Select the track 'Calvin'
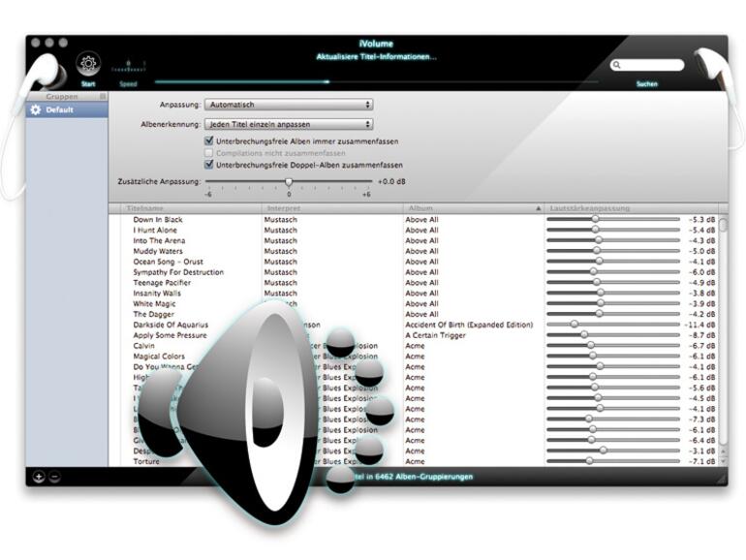 pyautogui.click(x=144, y=346)
